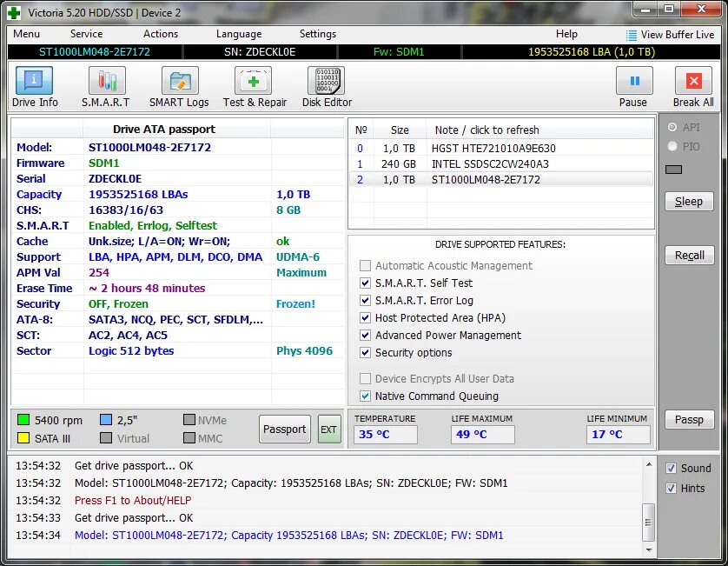Select drive 2 ST1000LM048-2E7172 in list
728x566 pixels.
(x=500, y=180)
